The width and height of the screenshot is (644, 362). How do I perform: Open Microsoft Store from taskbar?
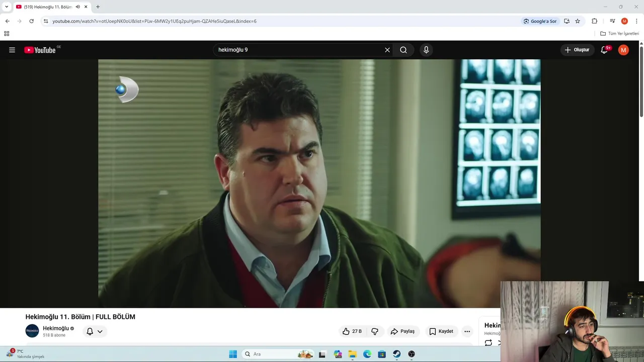pos(382,354)
